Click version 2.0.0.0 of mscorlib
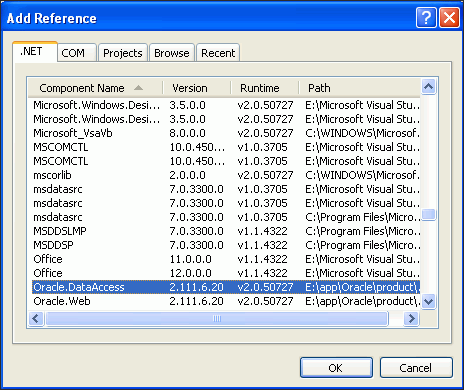 pos(187,175)
